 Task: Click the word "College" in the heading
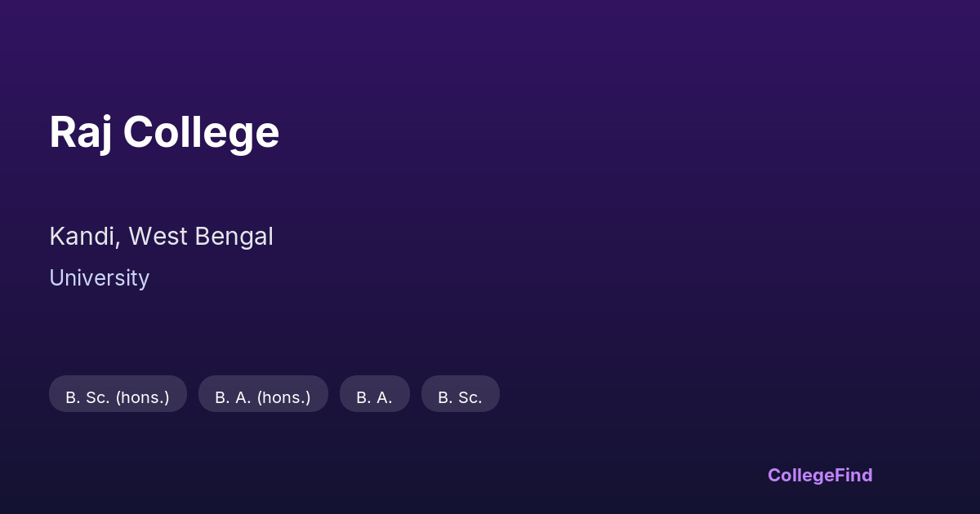(201, 132)
